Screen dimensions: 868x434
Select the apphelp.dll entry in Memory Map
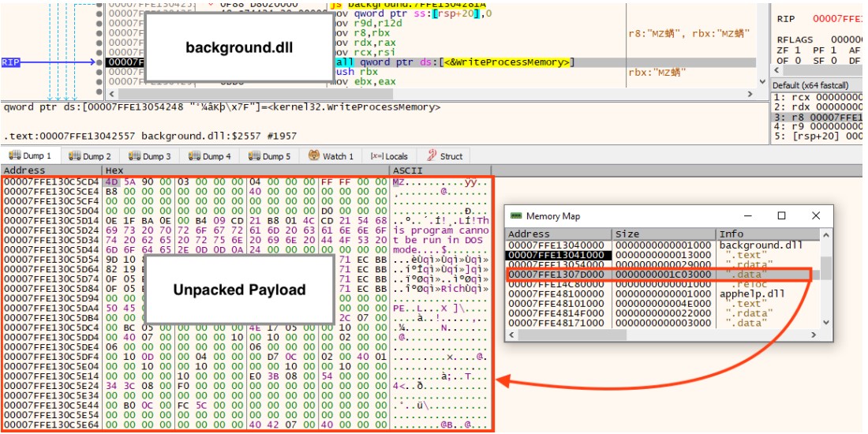[x=745, y=294]
